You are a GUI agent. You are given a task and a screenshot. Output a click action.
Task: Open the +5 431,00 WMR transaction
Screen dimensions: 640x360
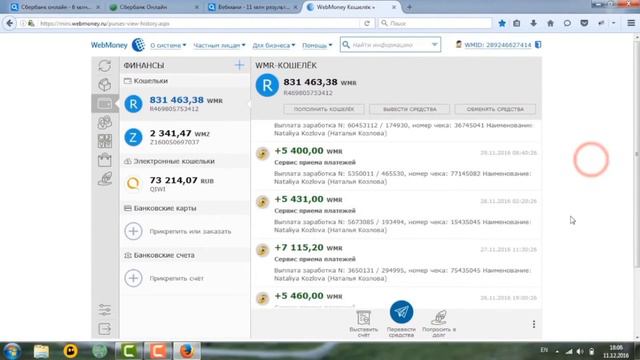[x=396, y=215]
